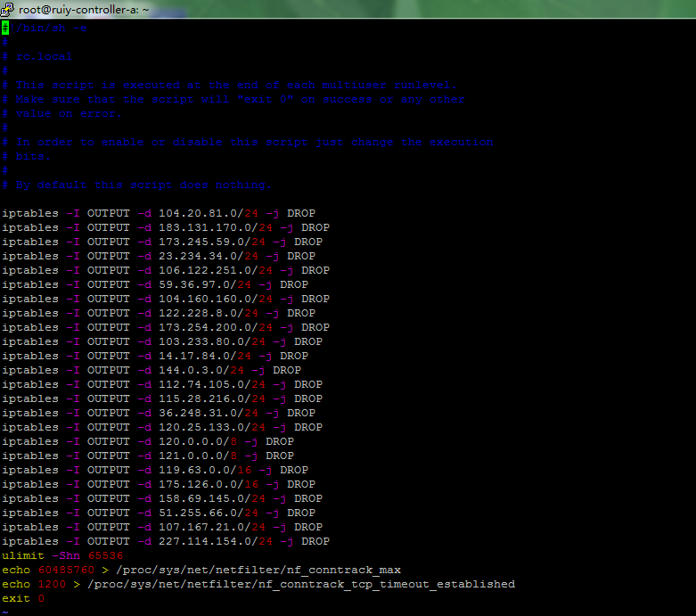
Task: Click the iptables line for 112.74.105.0/24
Action: [162, 384]
